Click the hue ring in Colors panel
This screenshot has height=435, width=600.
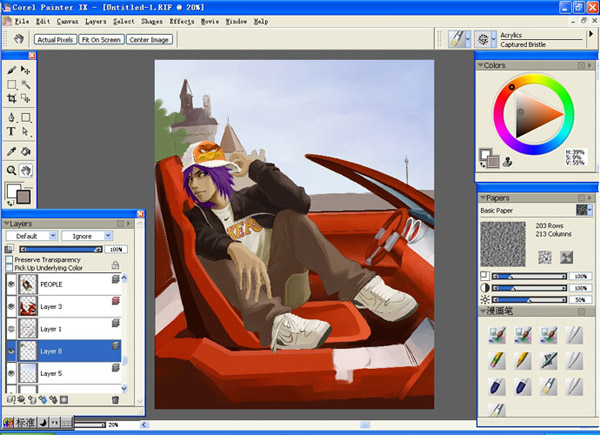[533, 78]
